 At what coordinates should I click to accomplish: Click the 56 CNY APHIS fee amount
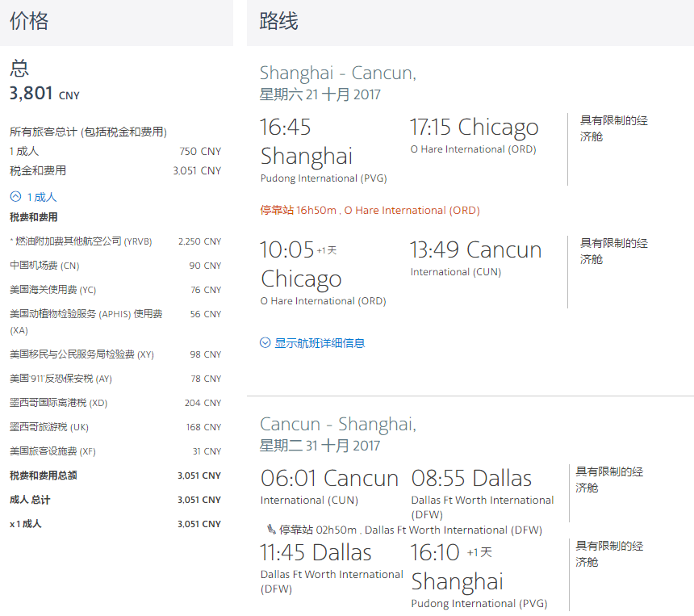(205, 314)
